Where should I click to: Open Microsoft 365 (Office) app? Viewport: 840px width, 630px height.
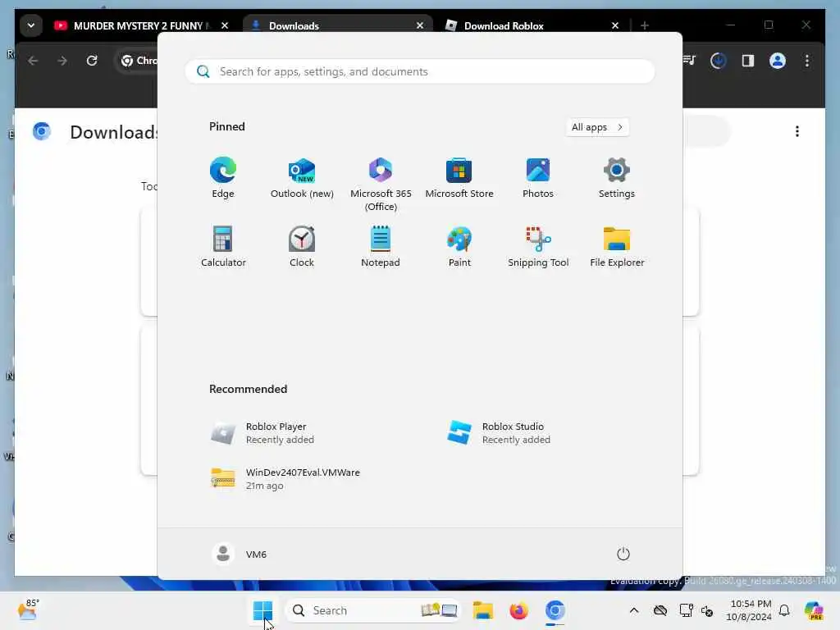click(381, 185)
